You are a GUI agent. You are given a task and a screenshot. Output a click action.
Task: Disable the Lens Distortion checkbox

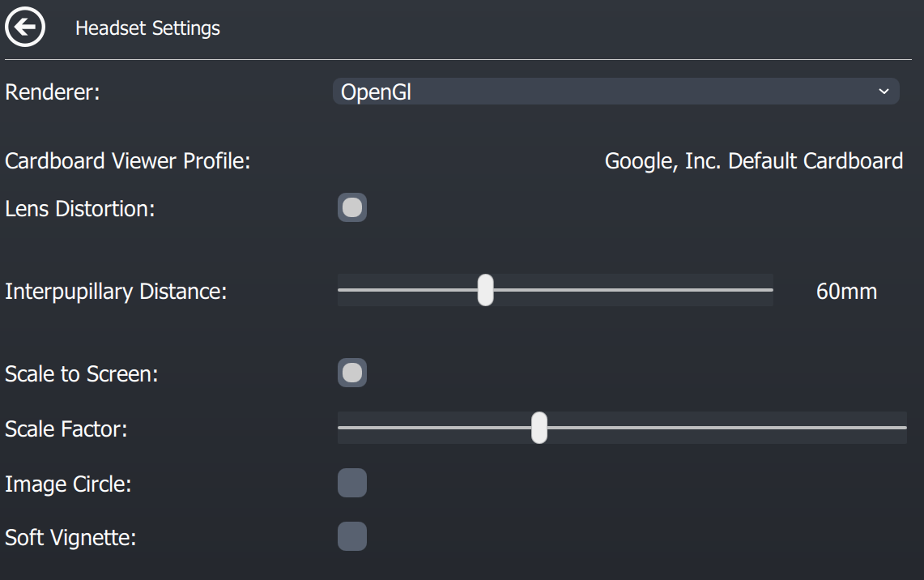[352, 208]
